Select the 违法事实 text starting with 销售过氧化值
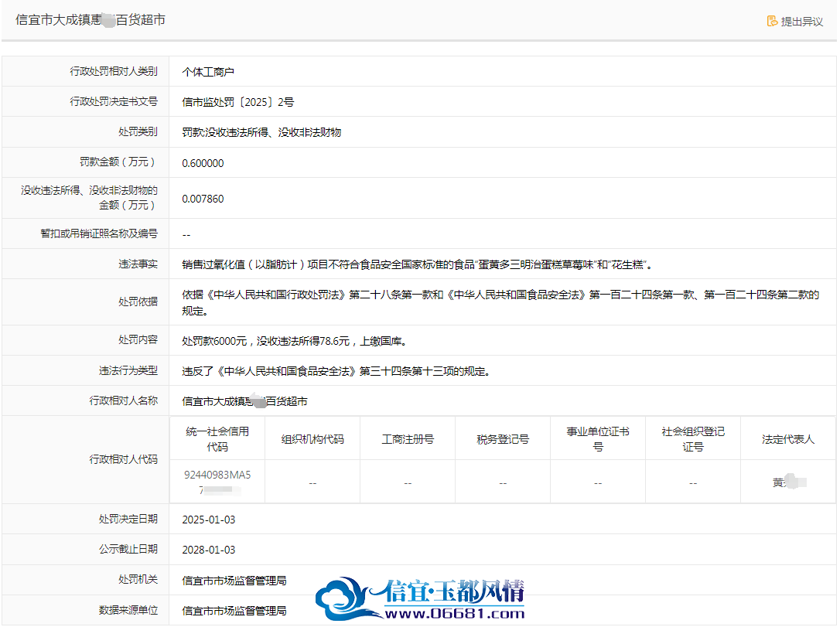The width and height of the screenshot is (840, 627). click(418, 264)
